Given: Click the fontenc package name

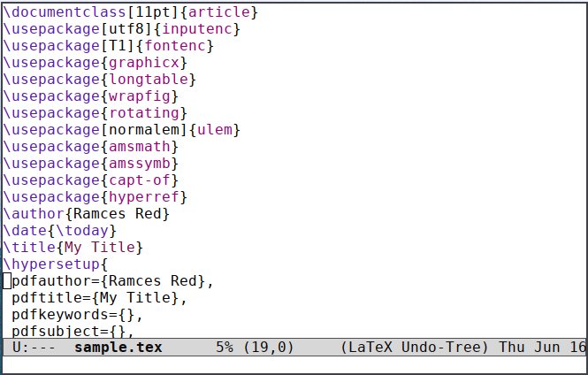Looking at the screenshot, I should [175, 46].
